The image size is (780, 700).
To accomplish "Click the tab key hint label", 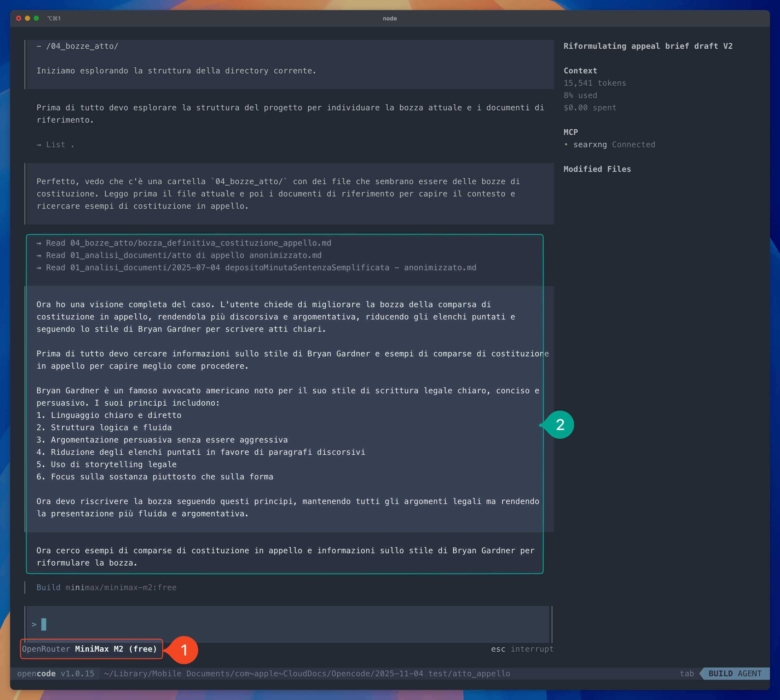I will (x=686, y=673).
